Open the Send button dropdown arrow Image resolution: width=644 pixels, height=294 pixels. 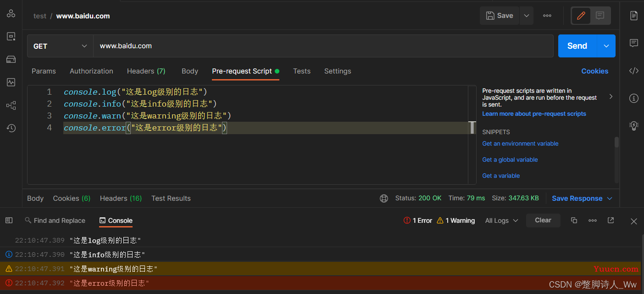pyautogui.click(x=606, y=46)
